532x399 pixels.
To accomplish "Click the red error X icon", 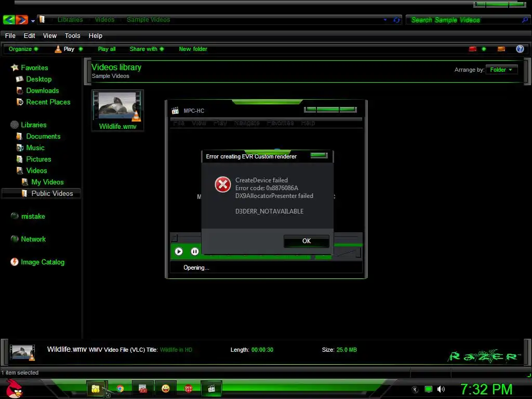I will (x=222, y=184).
